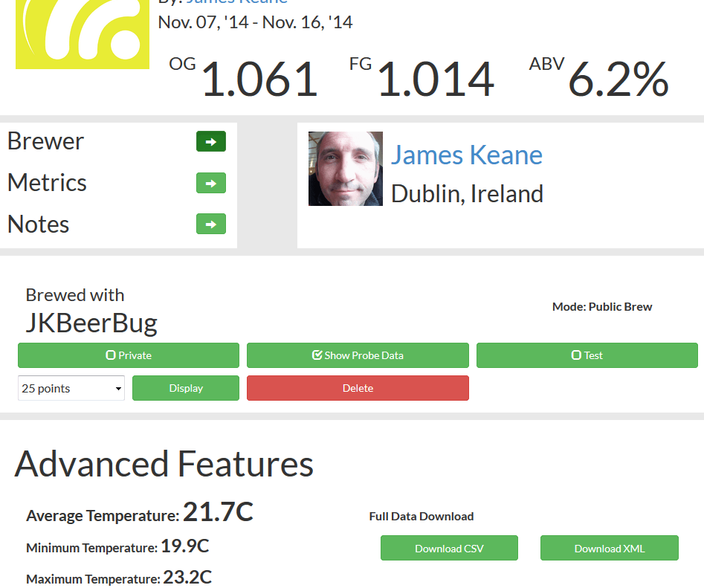Click the dropdown arrow beside 25 points
The image size is (704, 588).
[118, 388]
